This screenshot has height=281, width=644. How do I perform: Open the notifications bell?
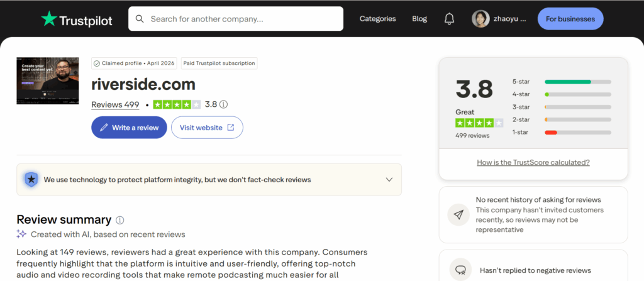pyautogui.click(x=449, y=19)
